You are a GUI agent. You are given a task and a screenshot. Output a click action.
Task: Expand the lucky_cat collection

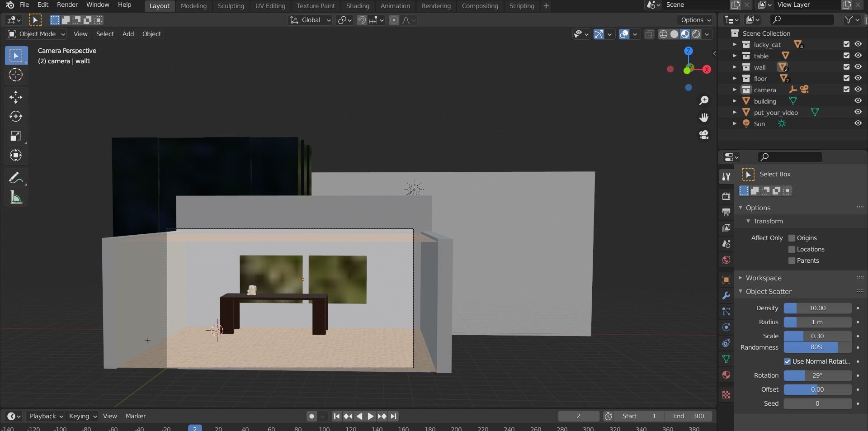[x=735, y=44]
